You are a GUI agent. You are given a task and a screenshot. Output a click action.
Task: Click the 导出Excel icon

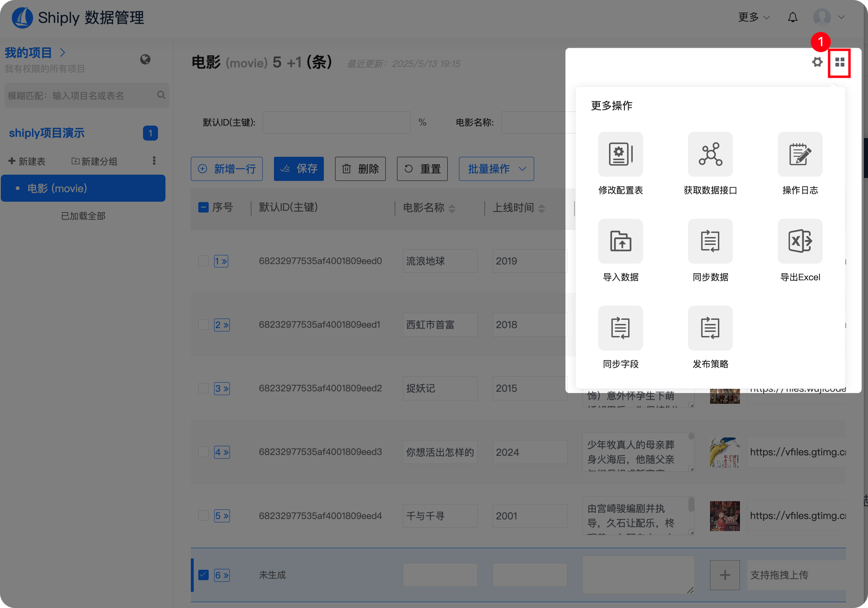pyautogui.click(x=800, y=241)
